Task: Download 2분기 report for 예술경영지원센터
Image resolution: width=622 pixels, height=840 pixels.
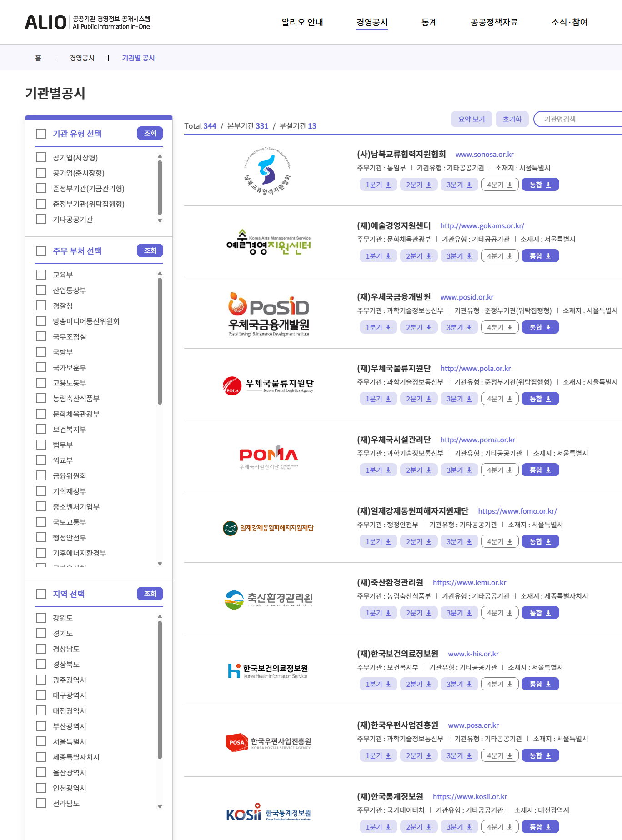Action: point(419,256)
